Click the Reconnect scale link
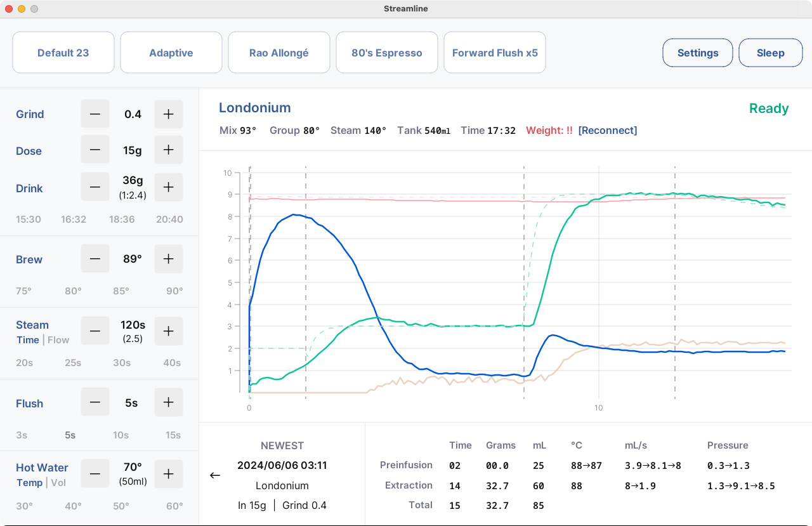The height and width of the screenshot is (526, 812). 608,130
